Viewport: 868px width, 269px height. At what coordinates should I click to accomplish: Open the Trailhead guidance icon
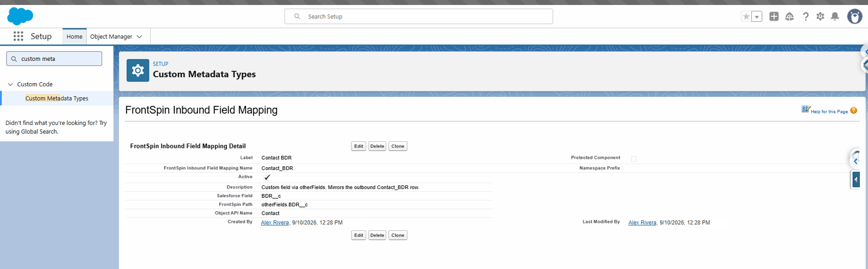[x=789, y=16]
